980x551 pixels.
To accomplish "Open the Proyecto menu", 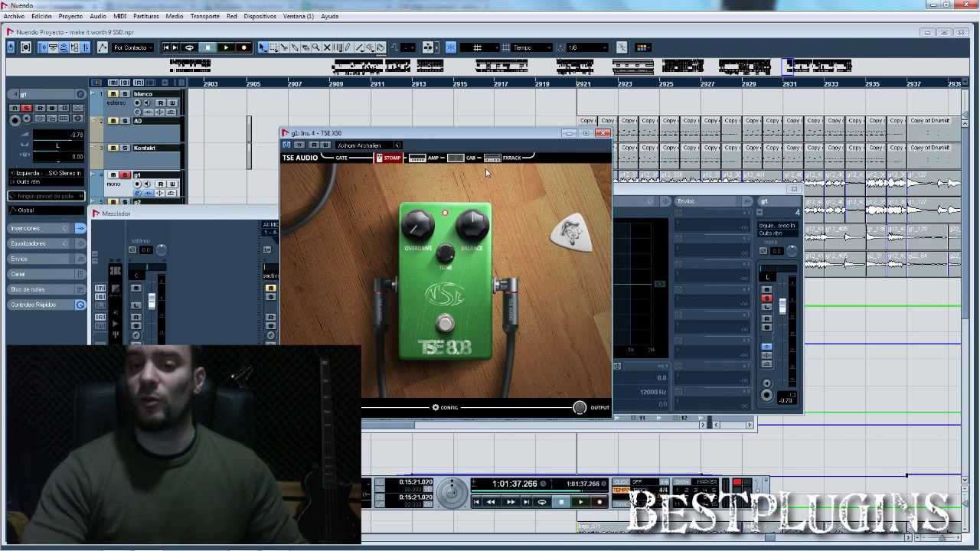I will tap(70, 16).
